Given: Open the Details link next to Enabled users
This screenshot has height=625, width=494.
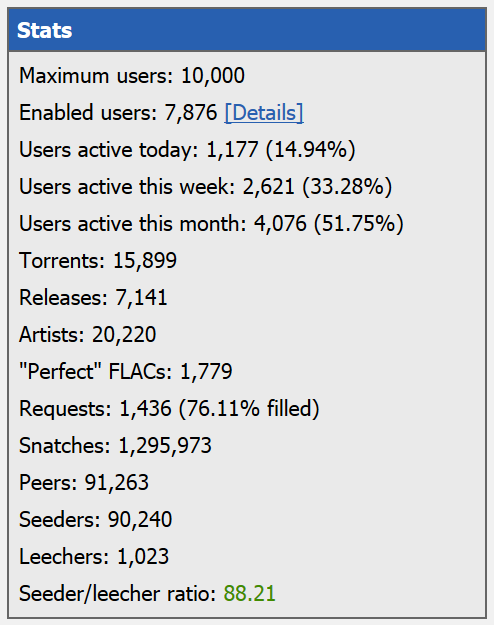Looking at the screenshot, I should [264, 113].
